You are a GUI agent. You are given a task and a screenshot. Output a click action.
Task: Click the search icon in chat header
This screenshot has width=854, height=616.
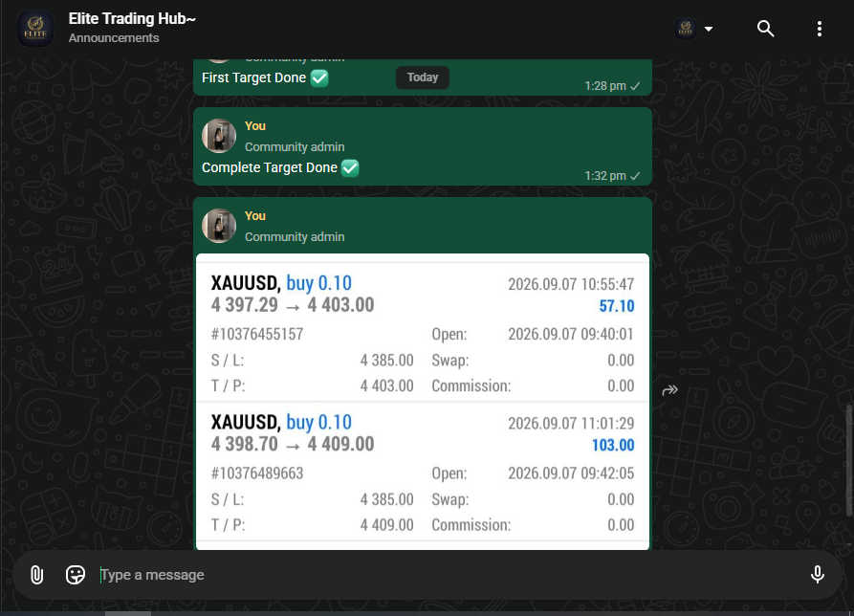[x=765, y=29]
